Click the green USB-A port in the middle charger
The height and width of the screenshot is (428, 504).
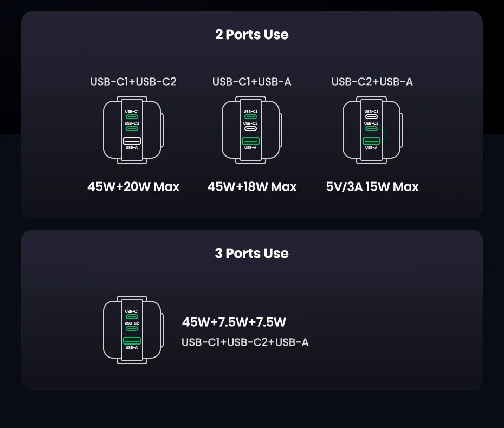pos(250,141)
